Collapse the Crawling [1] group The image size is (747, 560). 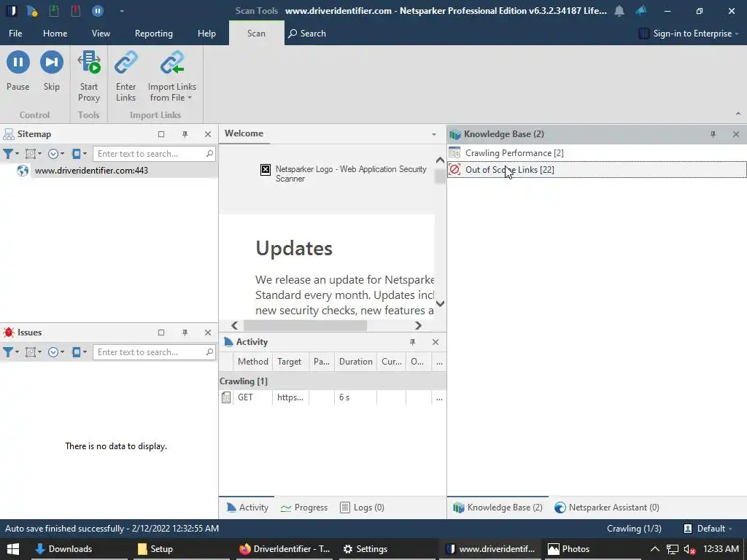pos(244,381)
